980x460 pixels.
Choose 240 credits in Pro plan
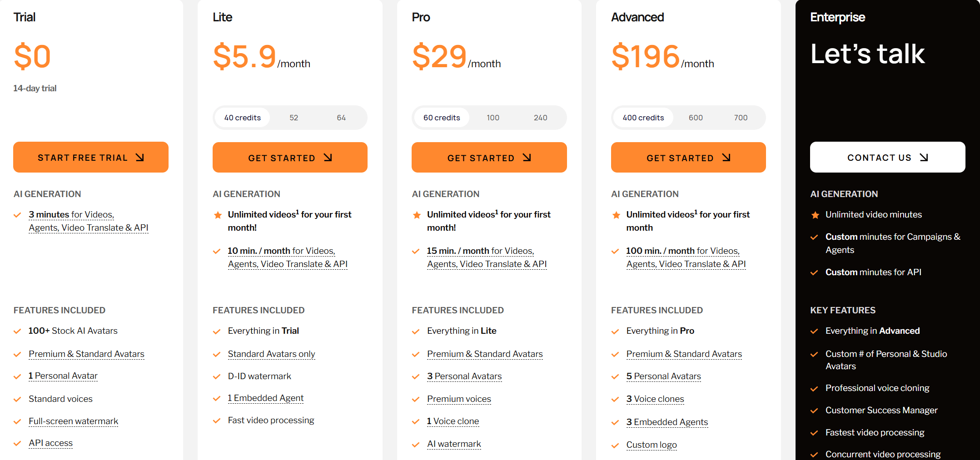(x=540, y=118)
